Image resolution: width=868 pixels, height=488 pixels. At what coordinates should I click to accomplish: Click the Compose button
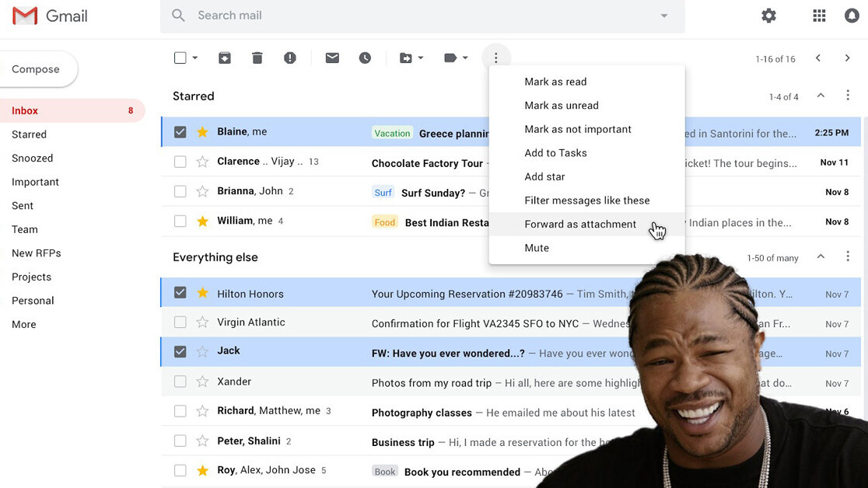click(x=36, y=69)
